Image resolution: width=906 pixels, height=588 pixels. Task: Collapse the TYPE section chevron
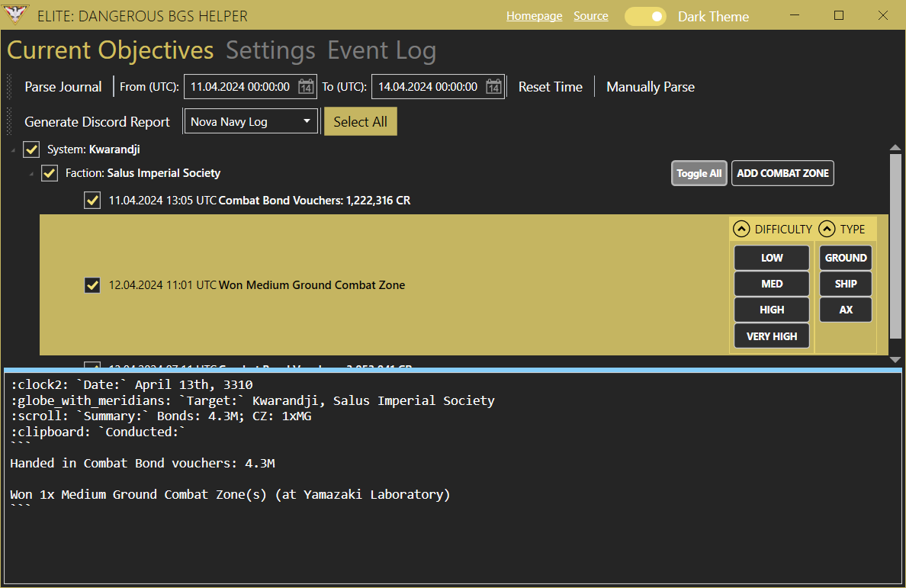click(x=827, y=229)
